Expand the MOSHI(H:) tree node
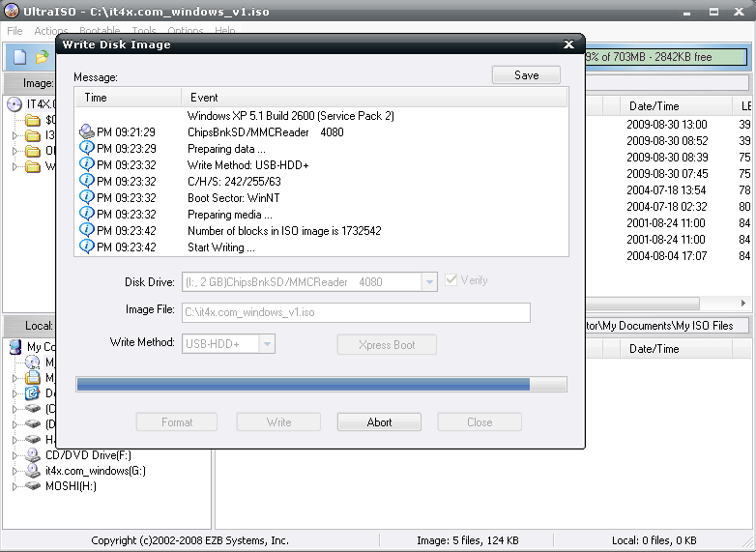The height and width of the screenshot is (552, 756). pyautogui.click(x=15, y=486)
